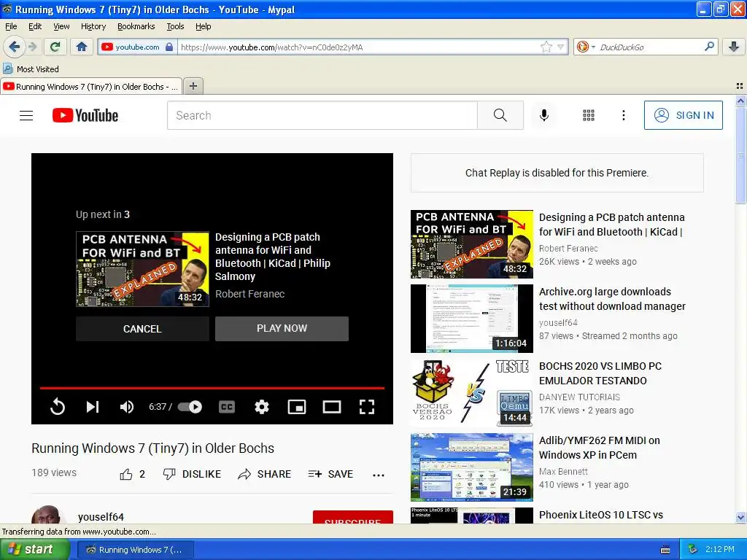Open player settings gear
The height and width of the screenshot is (560, 747).
(262, 407)
